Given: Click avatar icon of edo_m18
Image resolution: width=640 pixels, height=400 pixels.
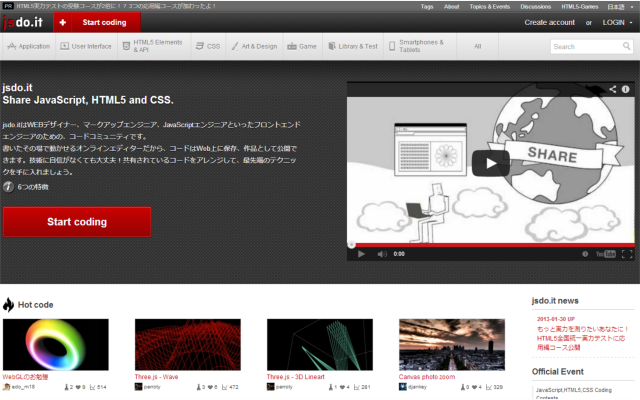Looking at the screenshot, I should [7, 387].
